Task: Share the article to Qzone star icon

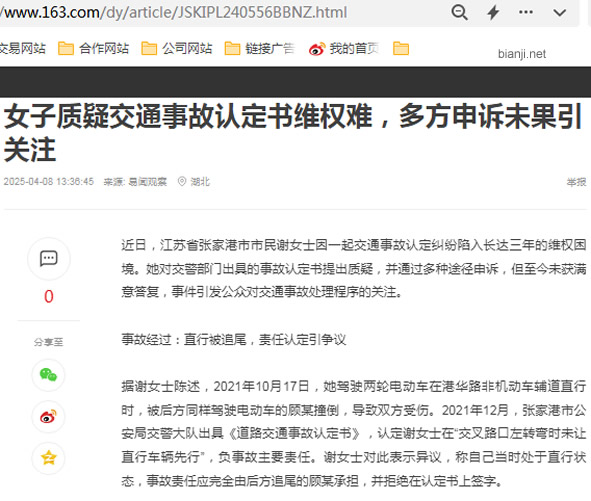Action: pos(48,458)
